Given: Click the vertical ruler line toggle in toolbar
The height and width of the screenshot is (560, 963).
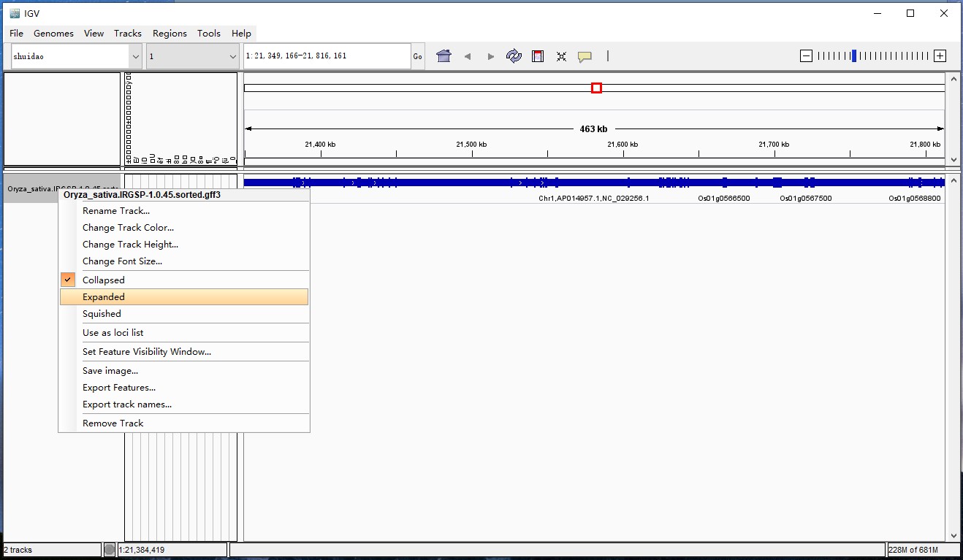Looking at the screenshot, I should coord(607,56).
